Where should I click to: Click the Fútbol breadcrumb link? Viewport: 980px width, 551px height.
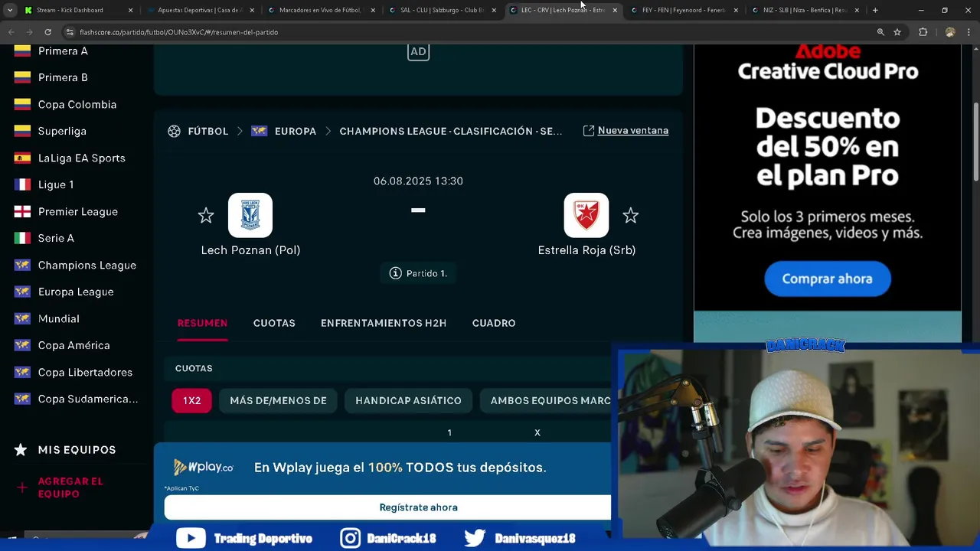point(208,131)
